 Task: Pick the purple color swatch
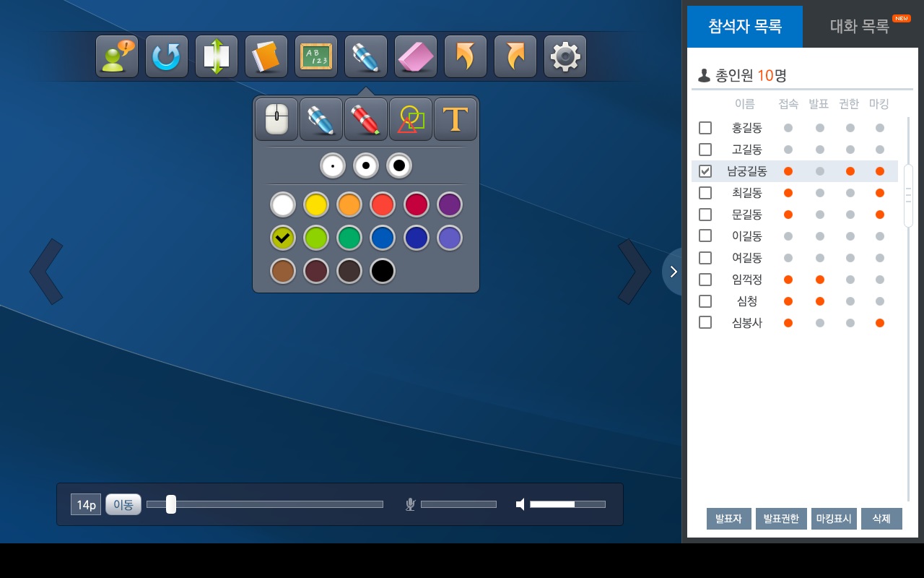click(450, 204)
